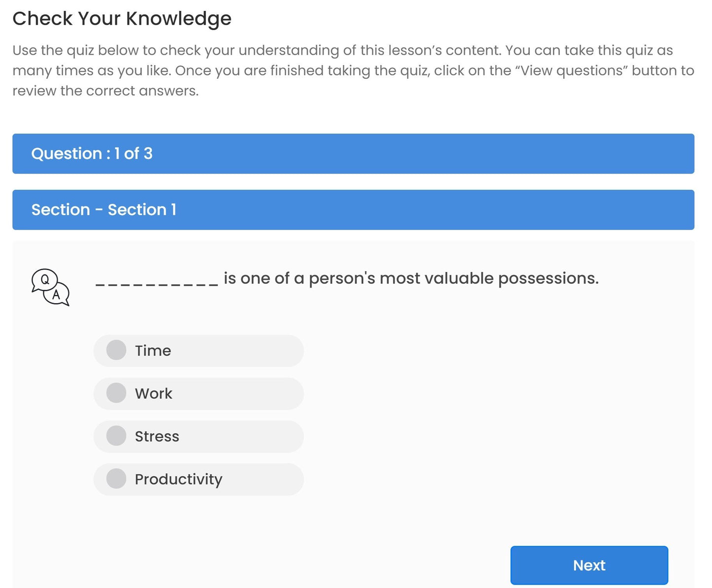Click the 'Productivity' answer label text
This screenshot has width=712, height=588.
tap(178, 479)
